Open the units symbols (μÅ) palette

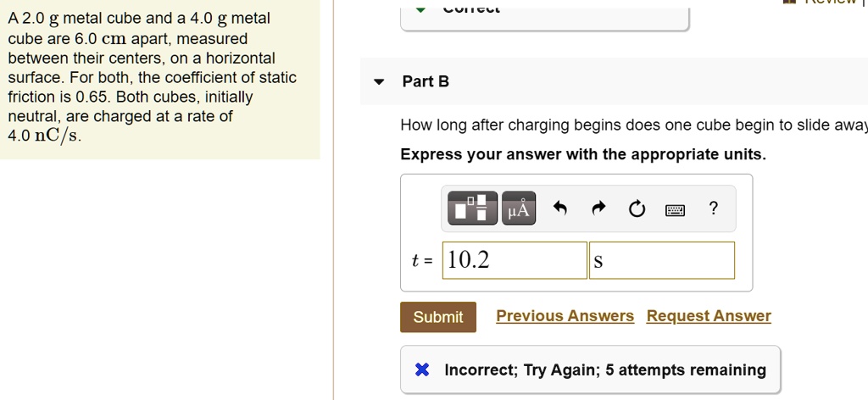click(x=519, y=209)
